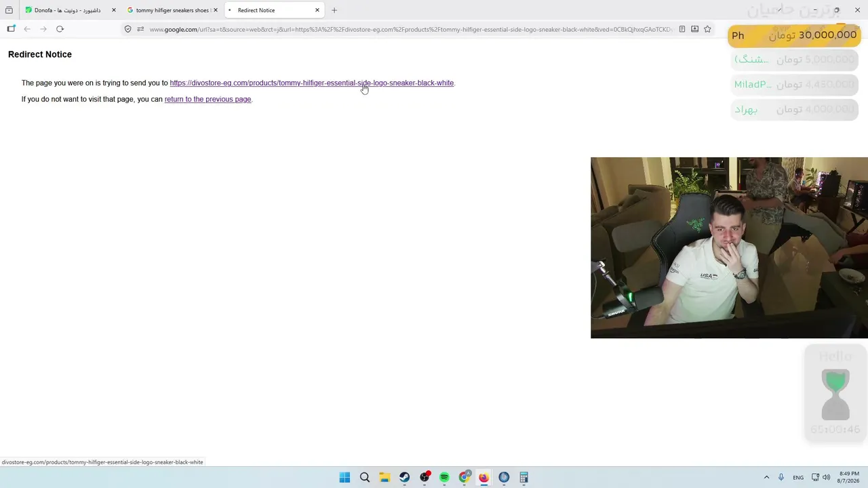The height and width of the screenshot is (488, 868).
Task: Go back to the previous page
Action: point(27,29)
